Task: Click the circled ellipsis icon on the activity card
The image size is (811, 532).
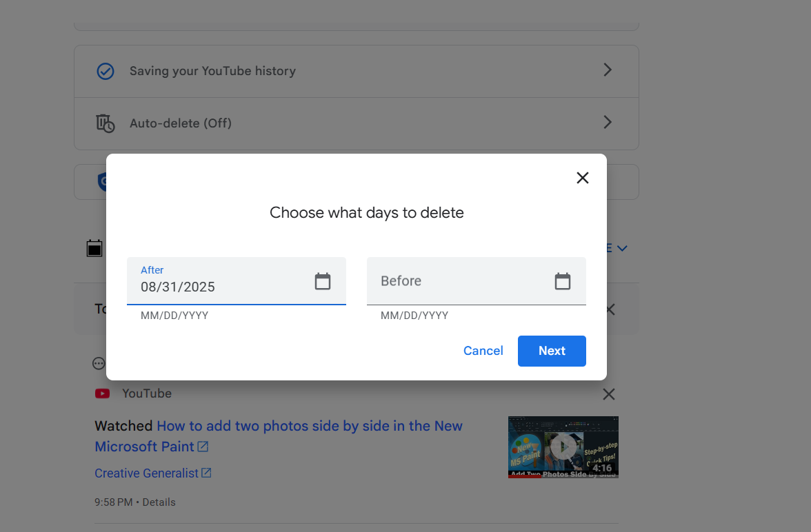Action: coord(98,363)
